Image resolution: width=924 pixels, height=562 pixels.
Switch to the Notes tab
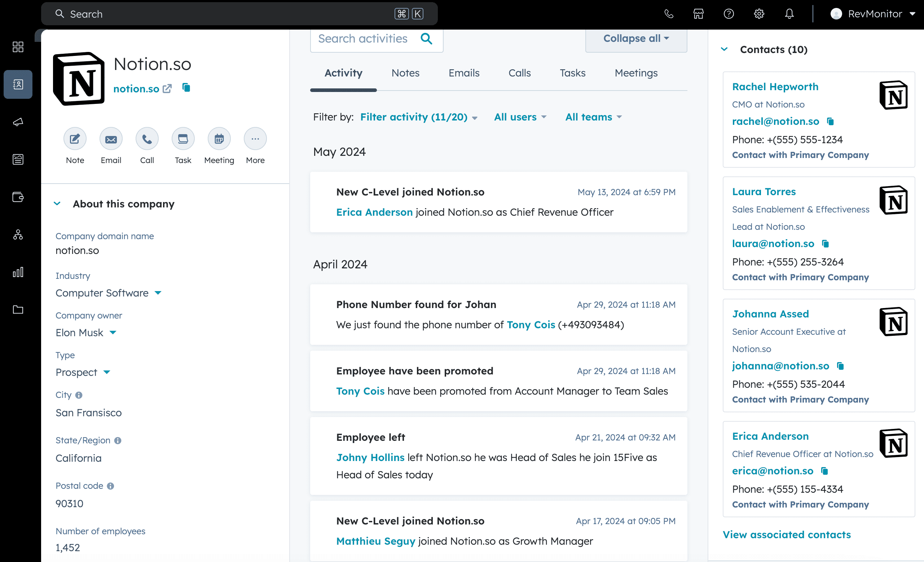tap(405, 73)
